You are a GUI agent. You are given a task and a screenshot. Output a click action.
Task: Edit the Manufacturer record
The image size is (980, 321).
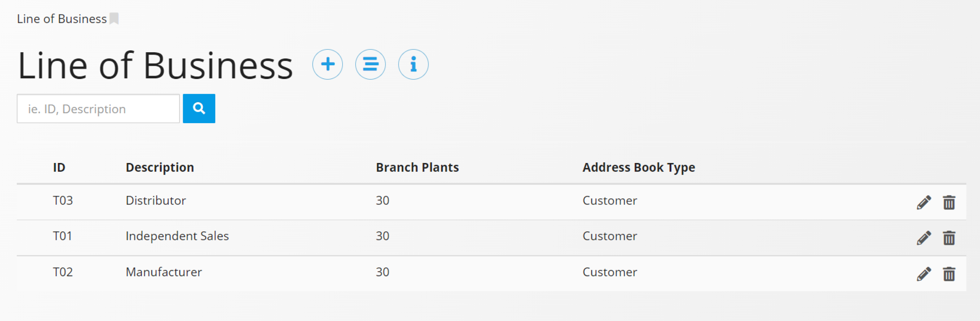pos(923,273)
